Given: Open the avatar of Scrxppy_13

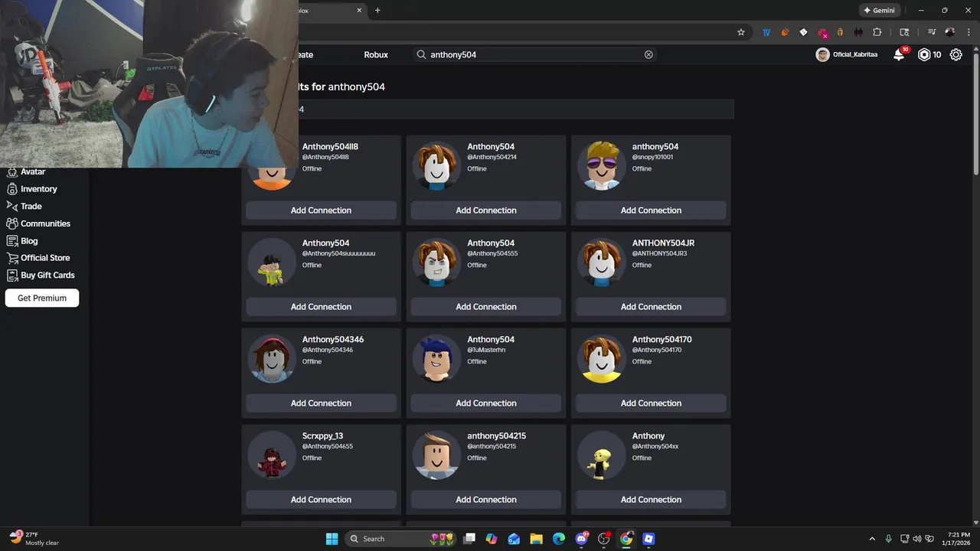Looking at the screenshot, I should pyautogui.click(x=272, y=455).
